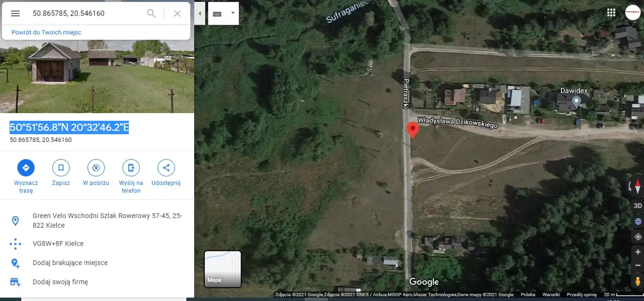644x301 pixels.
Task: Clear the search with the X icon
Action: tap(177, 14)
